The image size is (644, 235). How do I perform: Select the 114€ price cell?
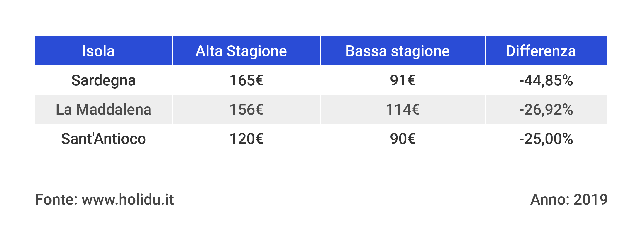[402, 110]
